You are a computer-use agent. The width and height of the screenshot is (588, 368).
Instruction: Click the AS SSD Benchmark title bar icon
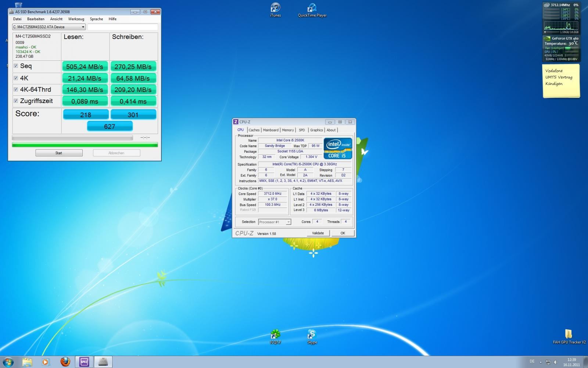(12, 12)
